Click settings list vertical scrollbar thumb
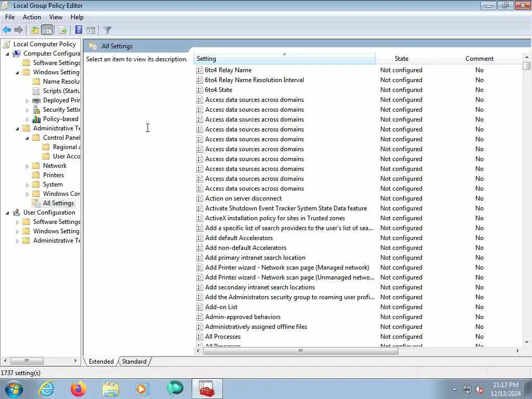This screenshot has width=532, height=399. 527,65
